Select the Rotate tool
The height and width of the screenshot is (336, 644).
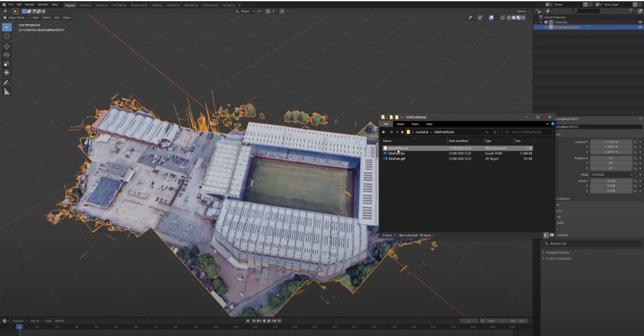pos(7,55)
